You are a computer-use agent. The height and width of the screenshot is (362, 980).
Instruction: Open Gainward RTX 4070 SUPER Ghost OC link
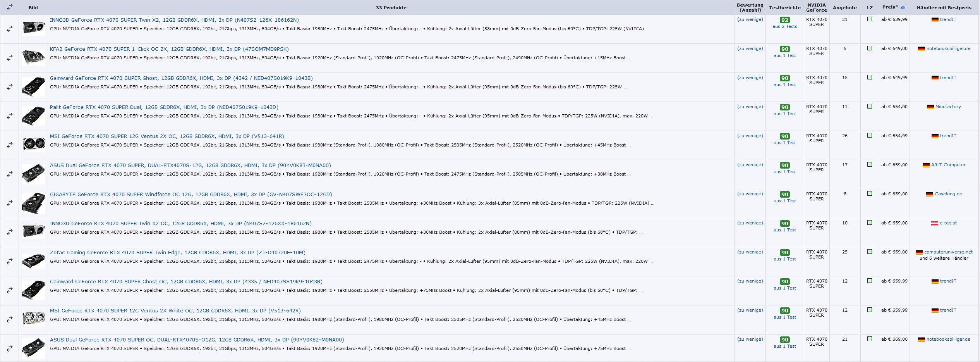tap(186, 281)
